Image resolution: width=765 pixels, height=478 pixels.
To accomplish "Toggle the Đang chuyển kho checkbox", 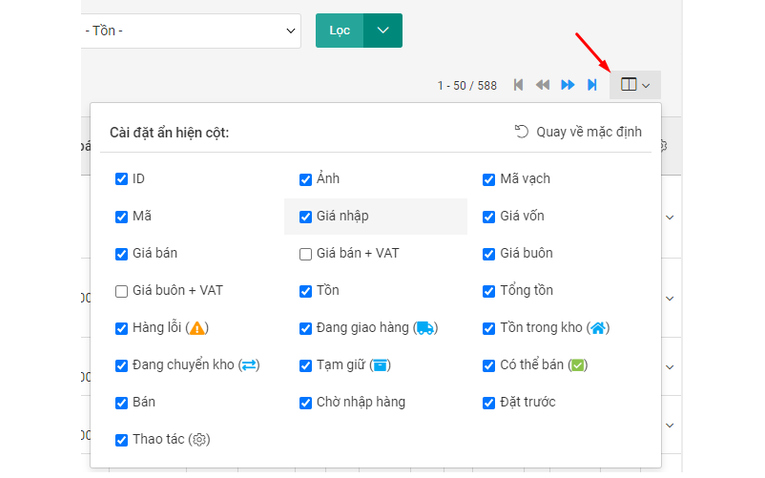I will [121, 365].
